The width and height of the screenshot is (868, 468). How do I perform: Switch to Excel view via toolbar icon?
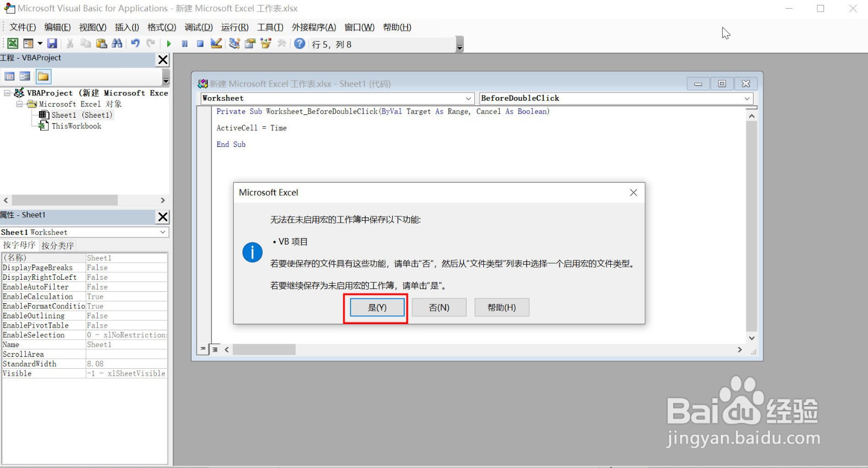click(x=12, y=43)
